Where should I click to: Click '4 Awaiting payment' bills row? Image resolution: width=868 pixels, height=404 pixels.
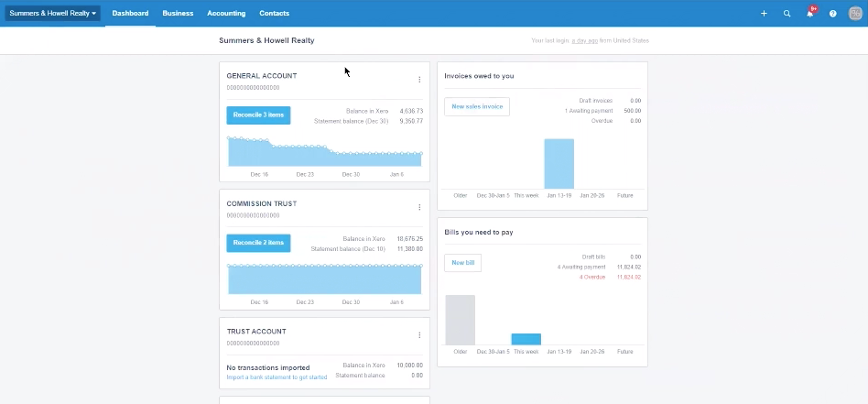pyautogui.click(x=599, y=268)
